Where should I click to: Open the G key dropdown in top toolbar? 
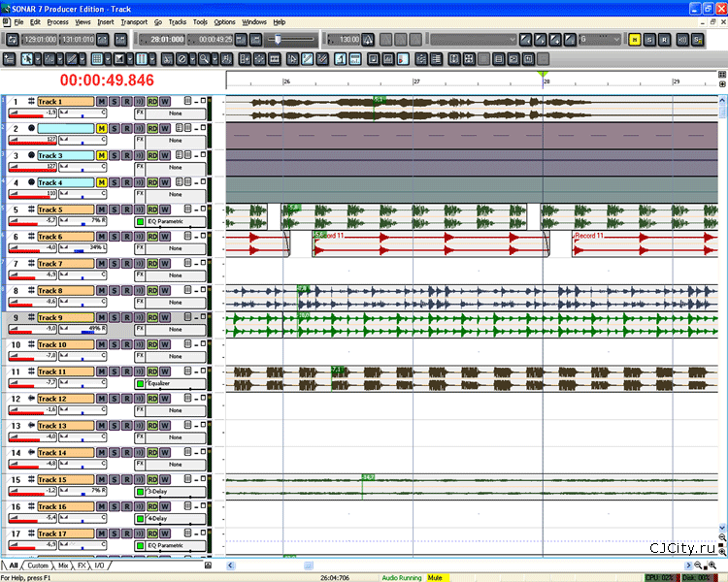(x=600, y=40)
